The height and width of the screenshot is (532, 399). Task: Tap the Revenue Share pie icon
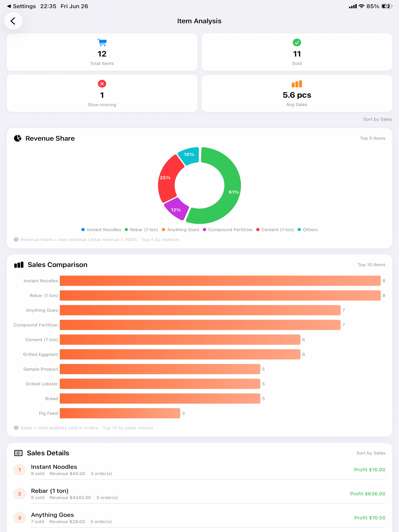click(18, 138)
